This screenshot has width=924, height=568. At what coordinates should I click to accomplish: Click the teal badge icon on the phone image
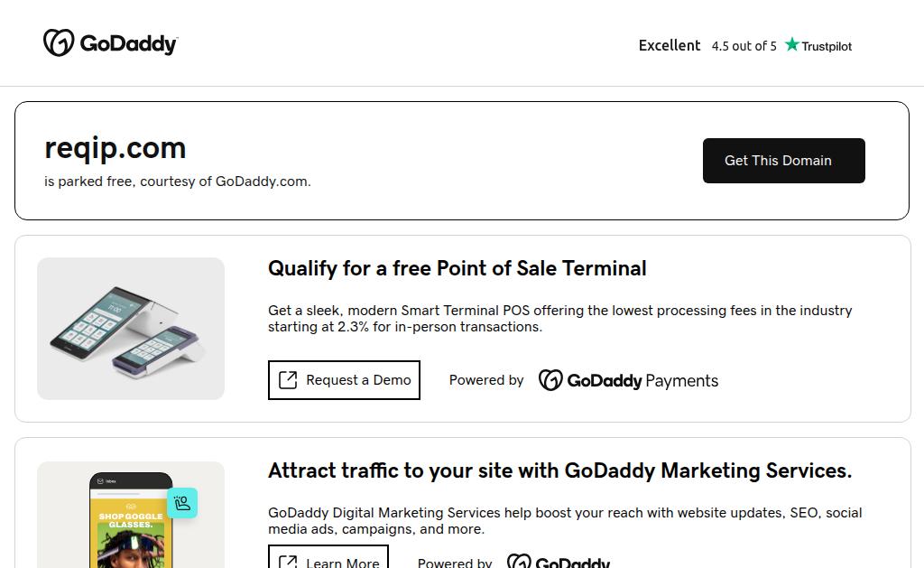coord(182,503)
